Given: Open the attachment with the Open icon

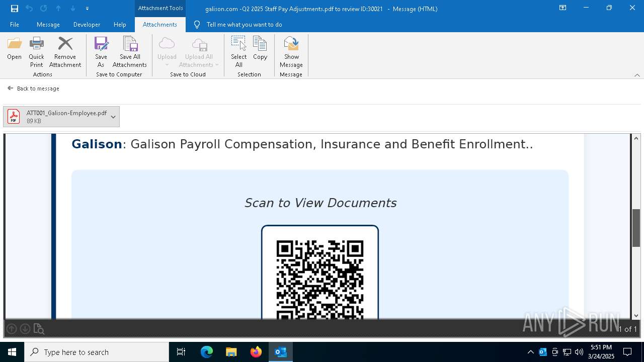Looking at the screenshot, I should 14,49.
